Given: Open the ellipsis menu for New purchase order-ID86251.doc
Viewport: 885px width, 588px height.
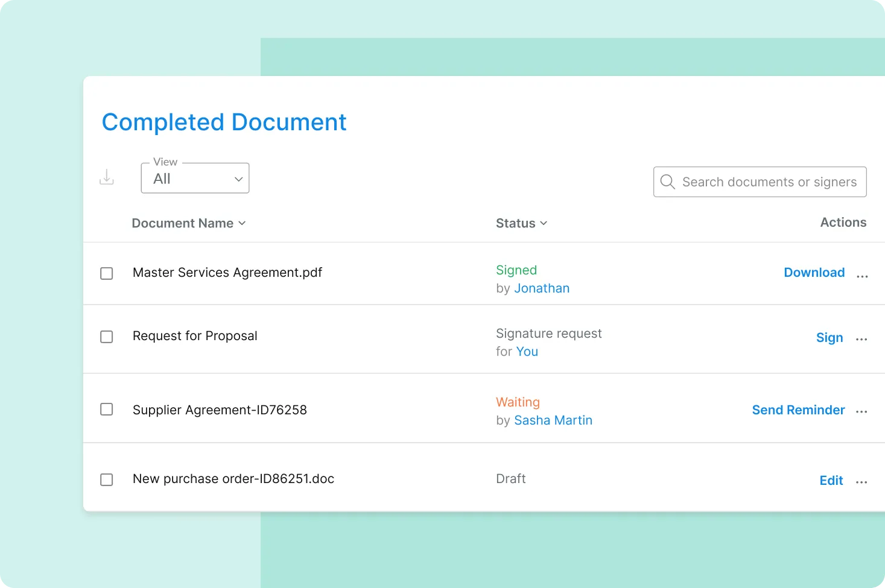Looking at the screenshot, I should (862, 481).
